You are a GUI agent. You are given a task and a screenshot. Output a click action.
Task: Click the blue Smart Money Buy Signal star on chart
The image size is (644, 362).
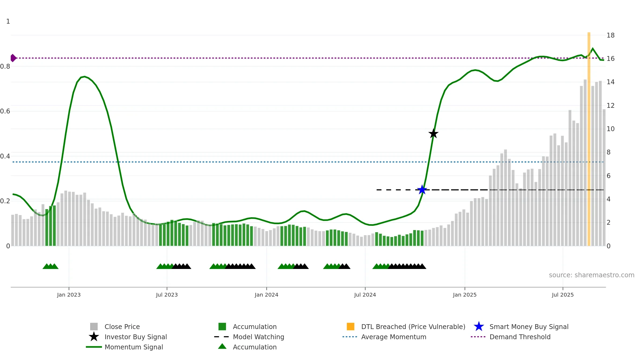coord(422,190)
